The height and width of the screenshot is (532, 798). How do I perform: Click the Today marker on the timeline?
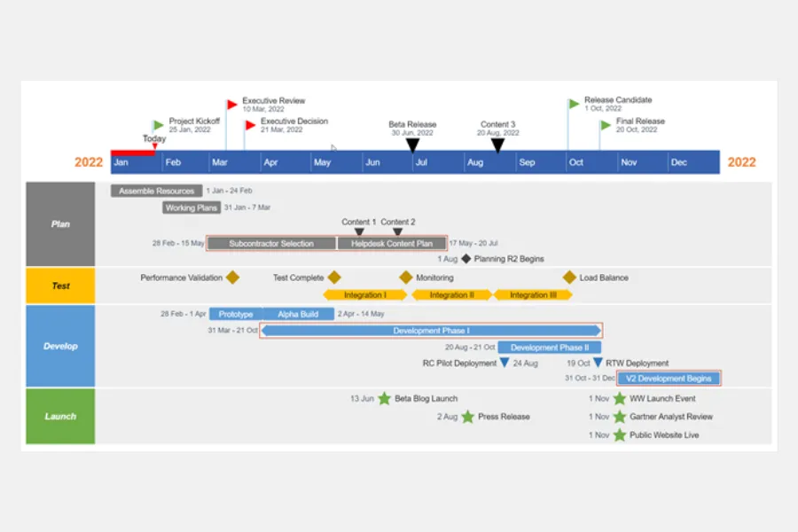pyautogui.click(x=153, y=145)
